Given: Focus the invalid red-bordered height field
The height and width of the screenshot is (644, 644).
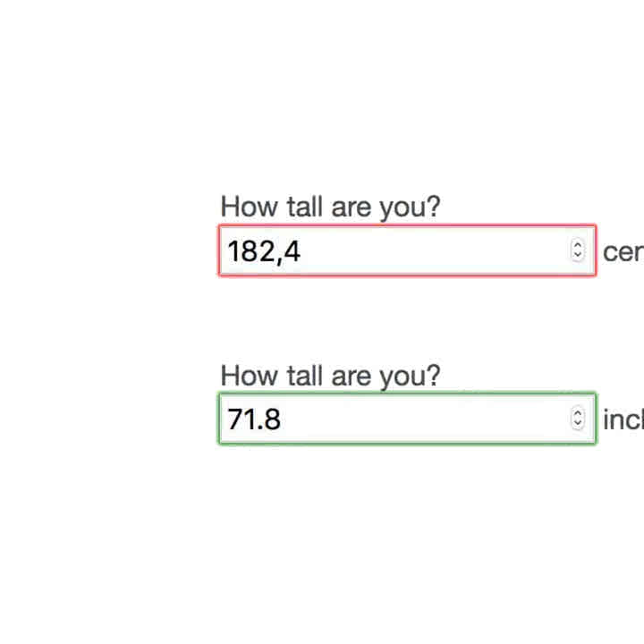Looking at the screenshot, I should (407, 250).
